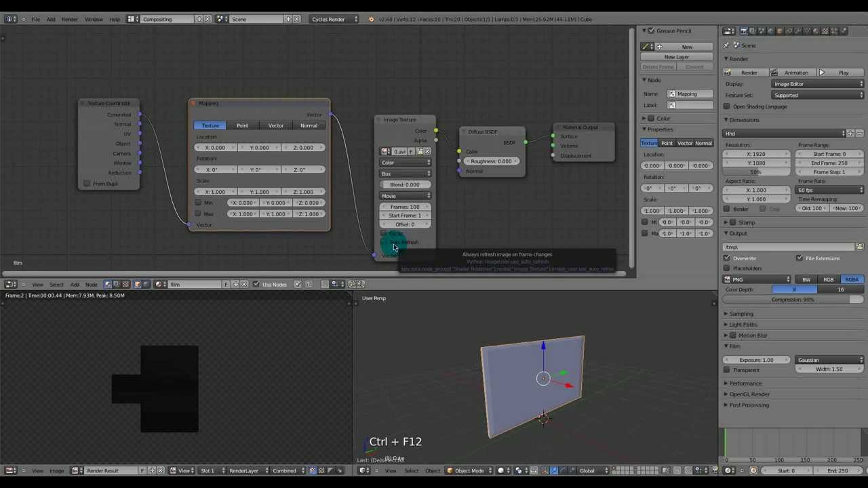Expand the Sampling panel
This screenshot has height=488, width=868.
click(x=741, y=314)
